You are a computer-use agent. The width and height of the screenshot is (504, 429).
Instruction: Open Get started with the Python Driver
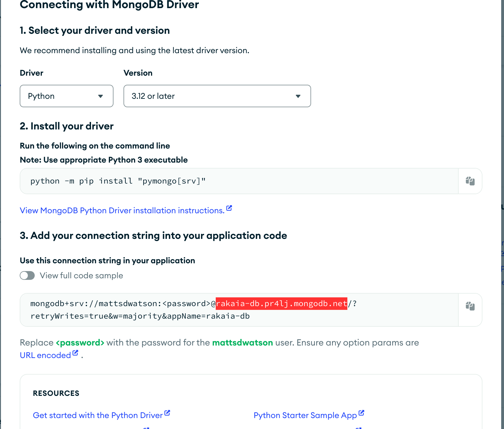98,416
